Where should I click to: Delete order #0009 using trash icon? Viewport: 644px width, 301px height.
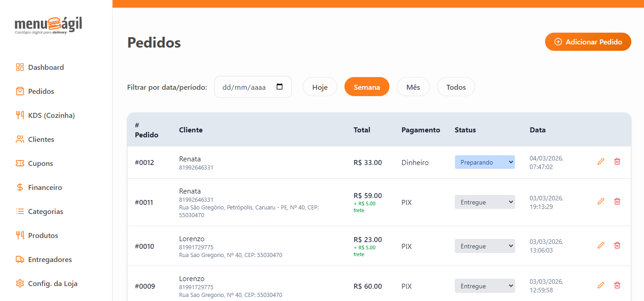tap(617, 285)
